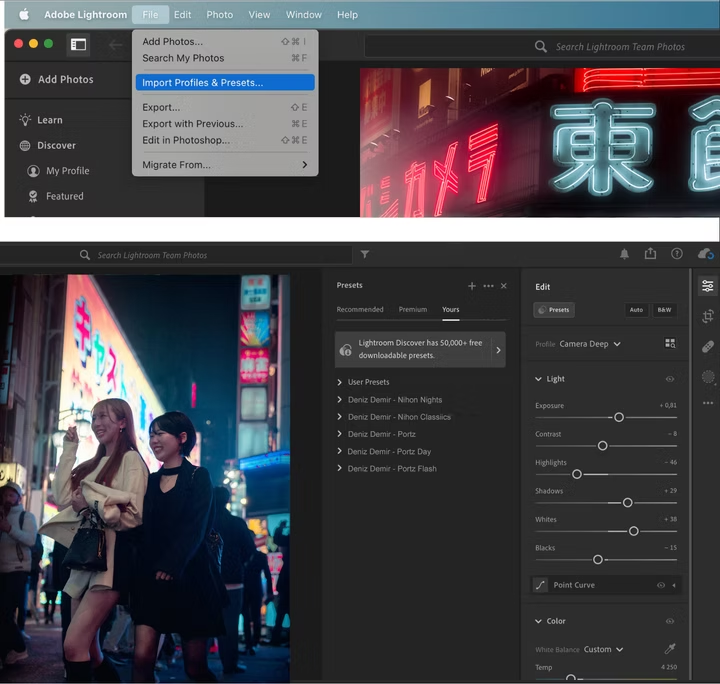
Task: Click top Search Lightroom Team Photos field
Action: tap(542, 46)
